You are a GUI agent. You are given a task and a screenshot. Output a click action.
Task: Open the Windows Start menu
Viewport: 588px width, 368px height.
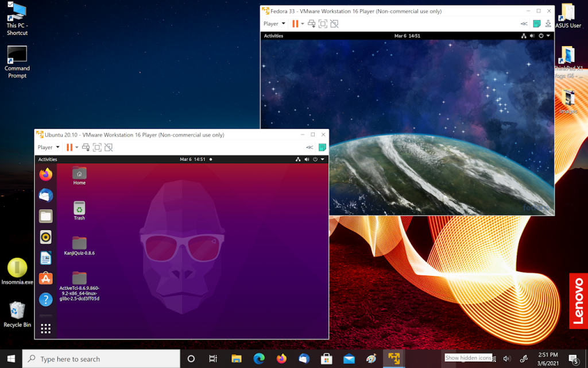(11, 359)
